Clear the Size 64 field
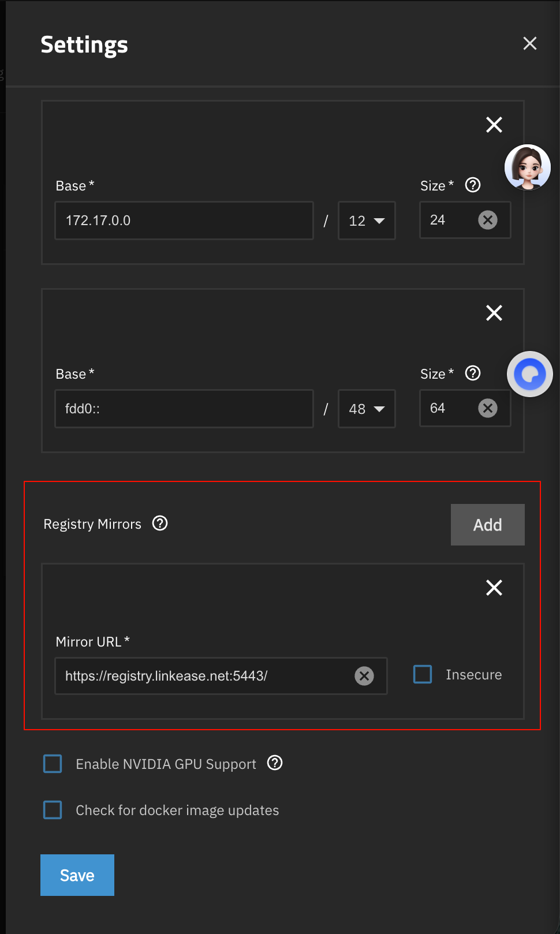Screen dimensions: 560x934 click(x=488, y=408)
